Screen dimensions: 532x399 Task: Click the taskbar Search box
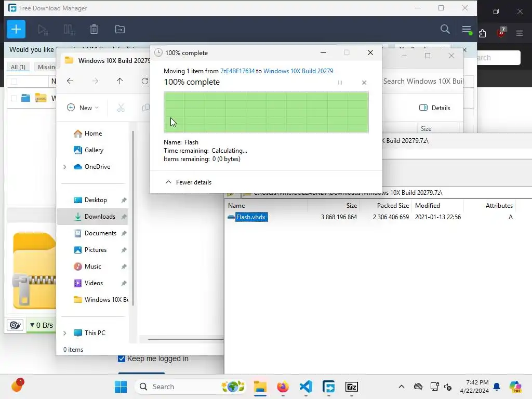pyautogui.click(x=190, y=387)
